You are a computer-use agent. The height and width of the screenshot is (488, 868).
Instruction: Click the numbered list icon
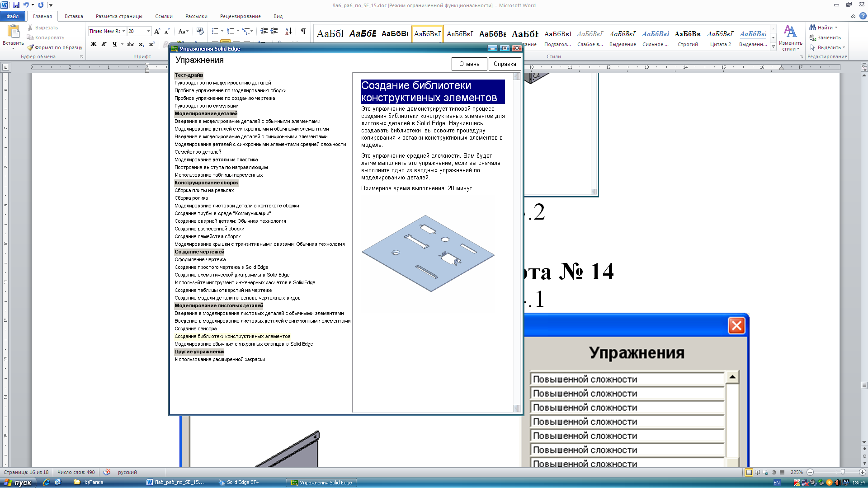[x=231, y=31]
